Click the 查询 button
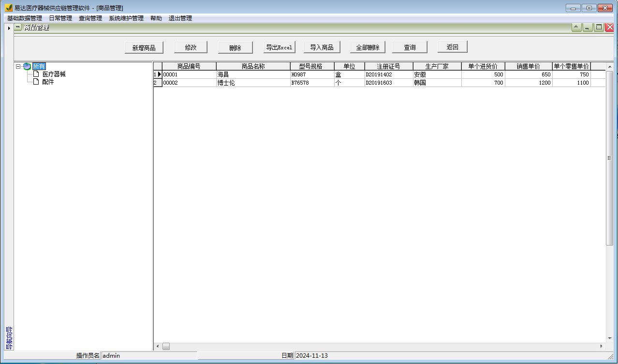 click(410, 47)
